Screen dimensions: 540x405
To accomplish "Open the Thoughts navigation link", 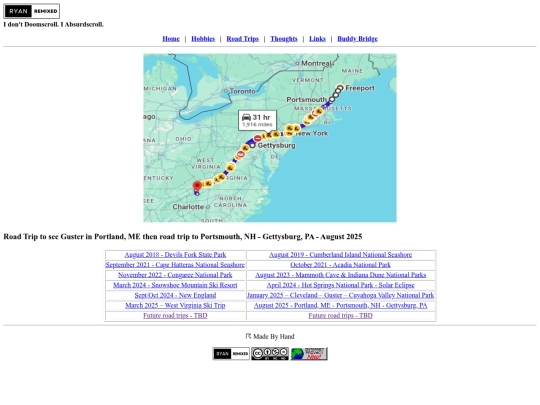I will pyautogui.click(x=284, y=39).
